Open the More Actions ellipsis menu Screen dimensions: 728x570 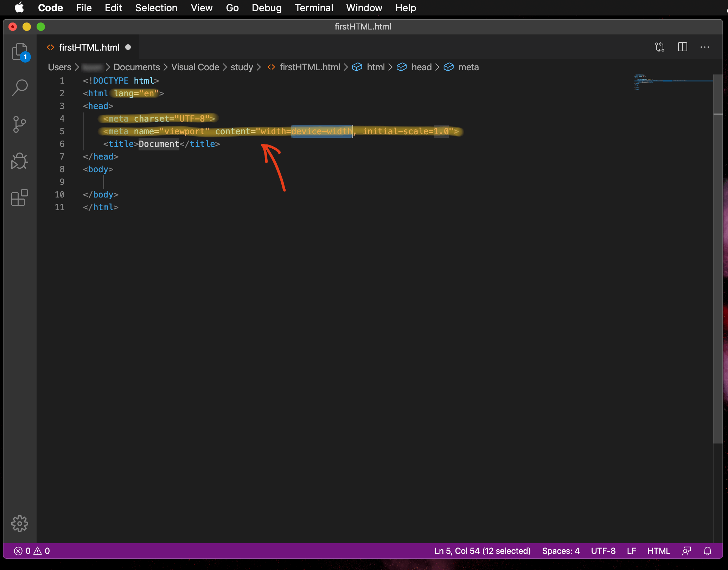click(704, 47)
